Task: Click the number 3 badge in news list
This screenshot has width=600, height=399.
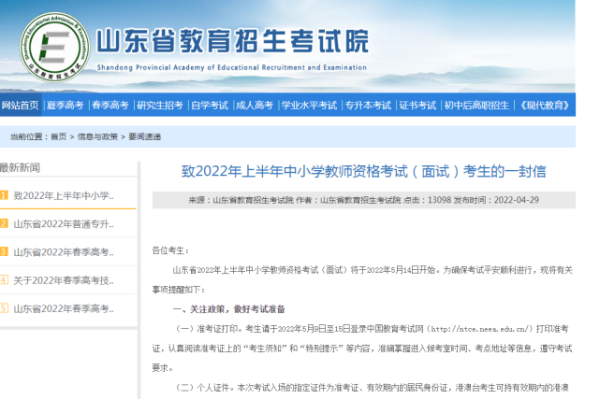Action: tap(4, 251)
